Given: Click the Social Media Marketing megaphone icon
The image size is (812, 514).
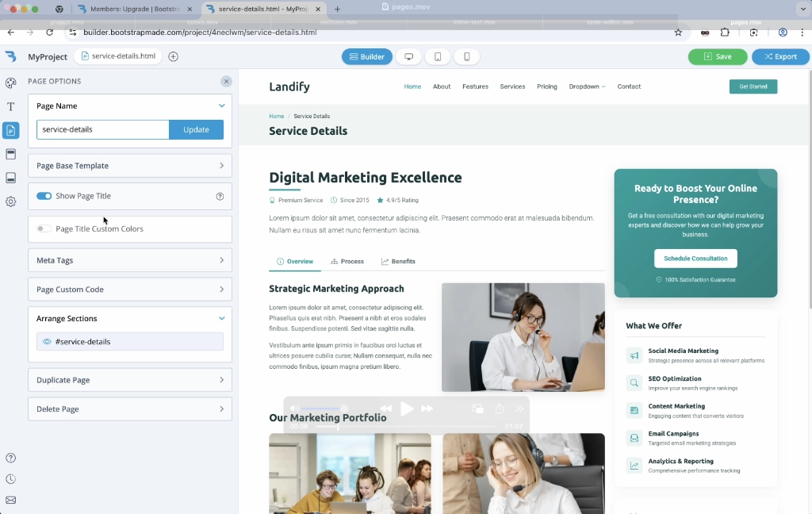Looking at the screenshot, I should [634, 355].
